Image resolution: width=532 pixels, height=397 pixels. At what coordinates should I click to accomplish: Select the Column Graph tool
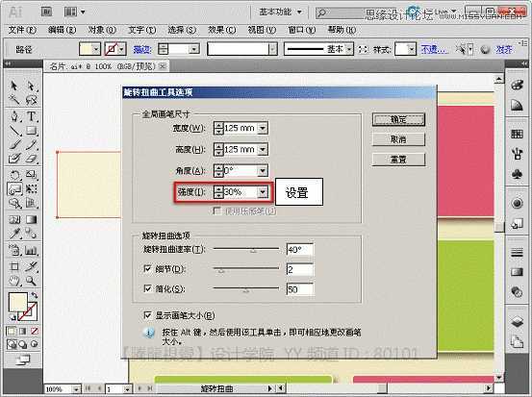coord(31,251)
